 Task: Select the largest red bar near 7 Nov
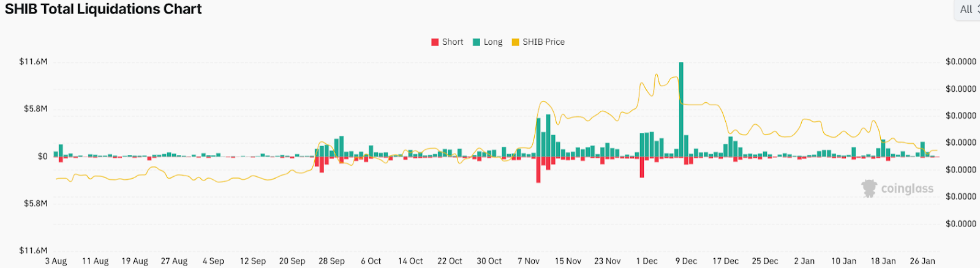click(x=538, y=169)
